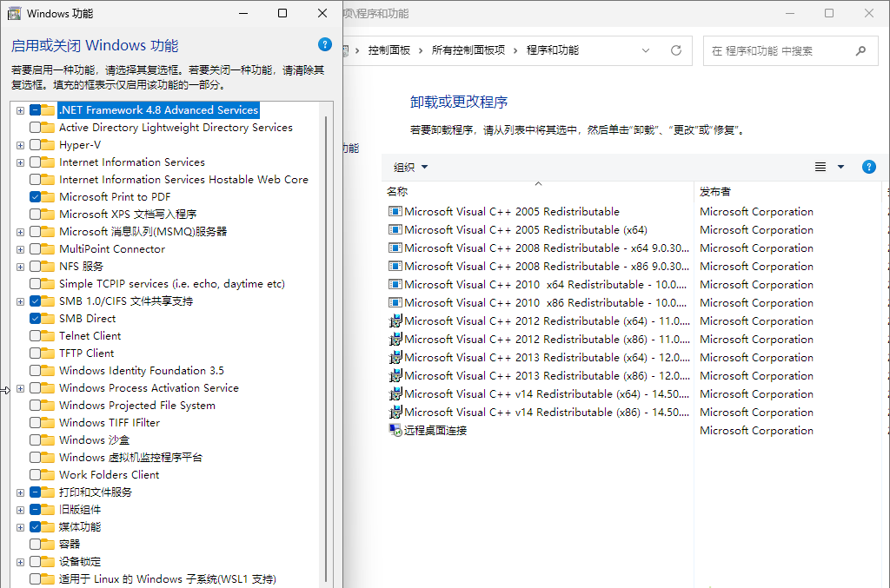Screen dimensions: 890x588
Task: Click the folder icon next to Telnet Client
Action: [48, 335]
